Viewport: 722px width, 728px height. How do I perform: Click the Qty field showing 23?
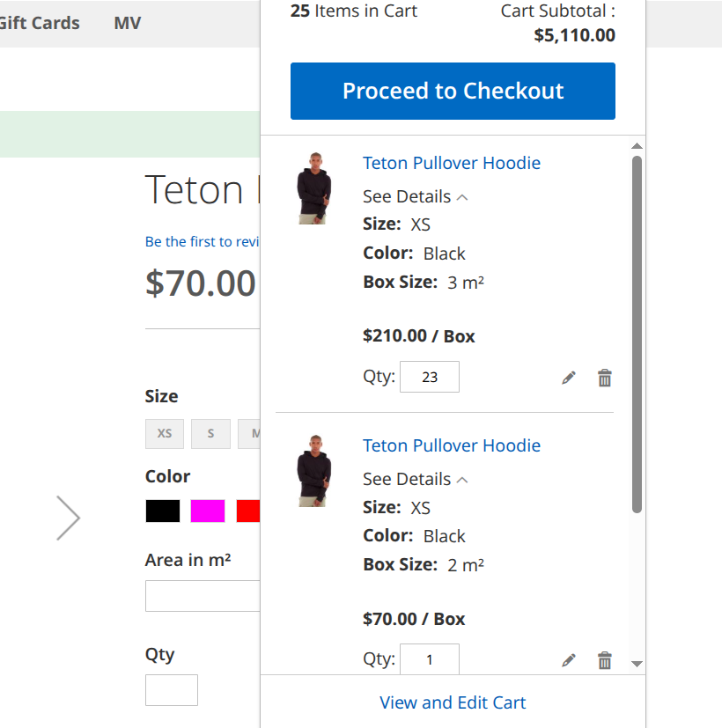pos(430,377)
